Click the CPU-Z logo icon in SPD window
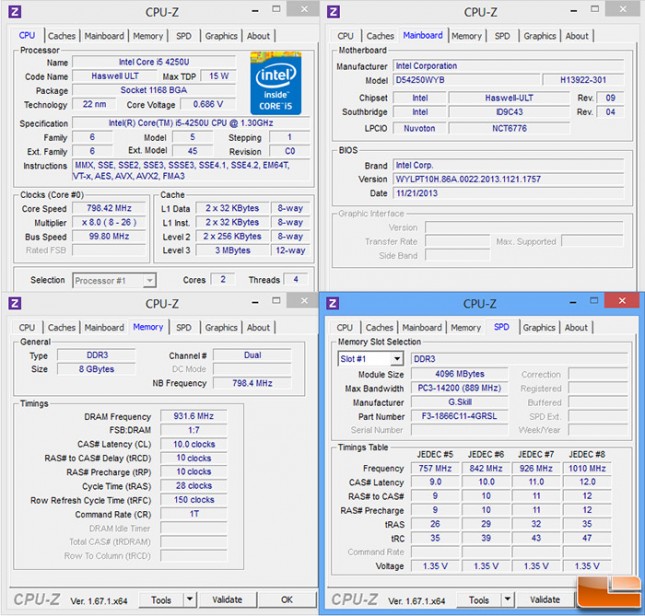Screen dimensions: 645x616 click(332, 303)
